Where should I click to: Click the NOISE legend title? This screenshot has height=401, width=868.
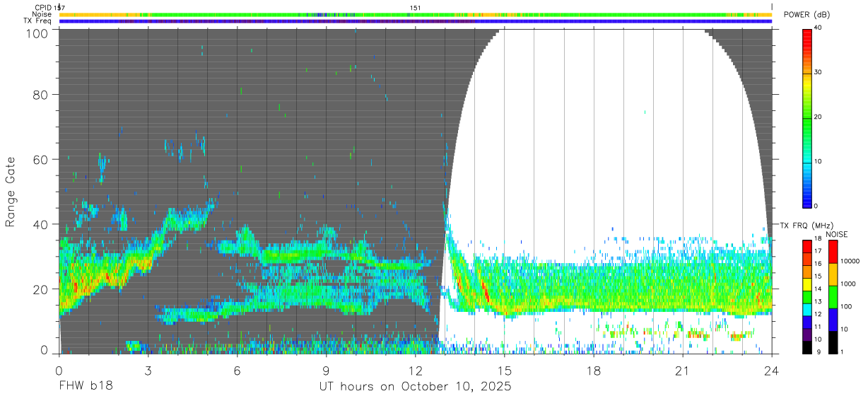point(836,234)
